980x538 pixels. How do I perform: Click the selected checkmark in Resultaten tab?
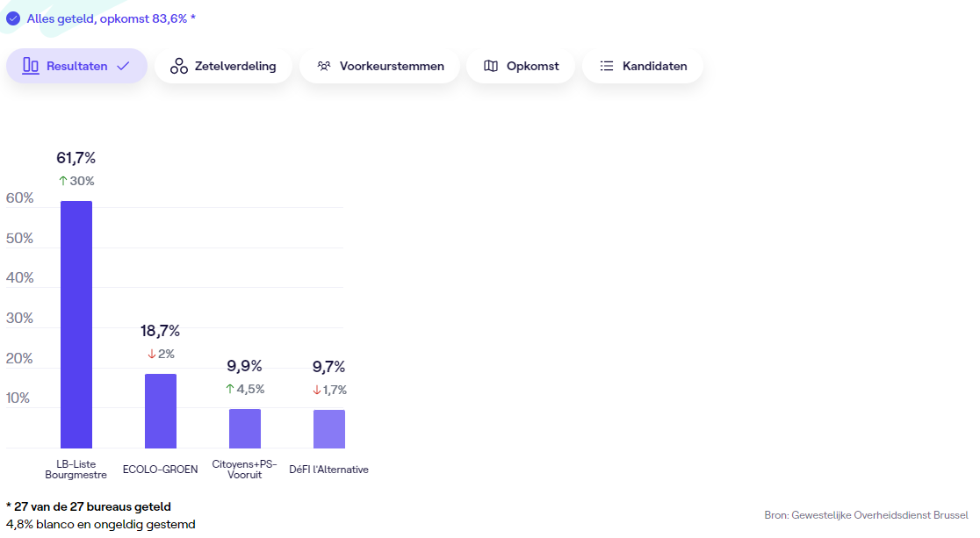click(x=123, y=66)
